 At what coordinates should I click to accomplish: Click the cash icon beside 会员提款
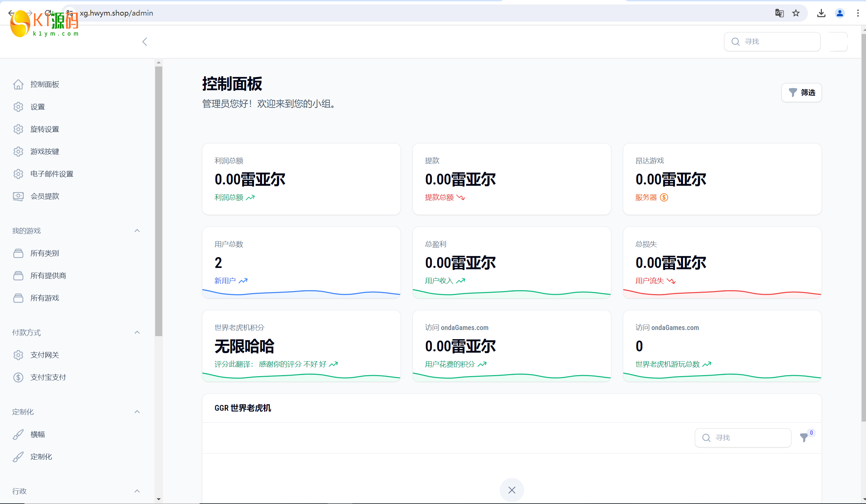(x=18, y=196)
